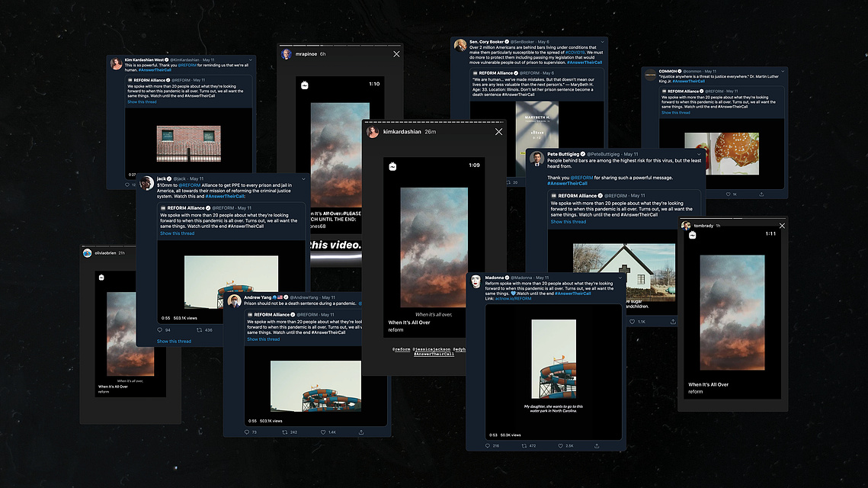Click story progress bar in mrapinoe story
This screenshot has width=868, height=488.
pyautogui.click(x=340, y=46)
